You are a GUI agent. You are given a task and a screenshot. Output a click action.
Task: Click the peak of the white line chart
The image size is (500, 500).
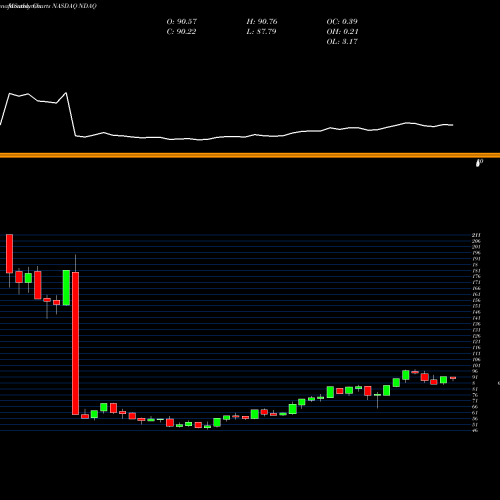(66, 93)
